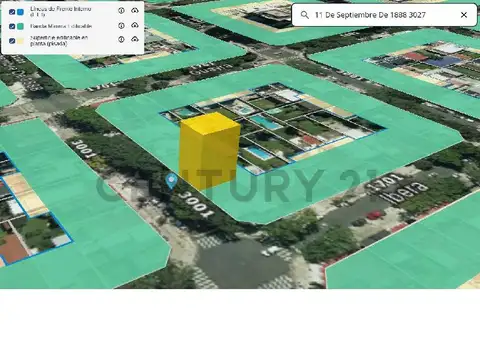The width and height of the screenshot is (480, 360).
Task: Open info for the blue layer row
Action: click(x=121, y=11)
